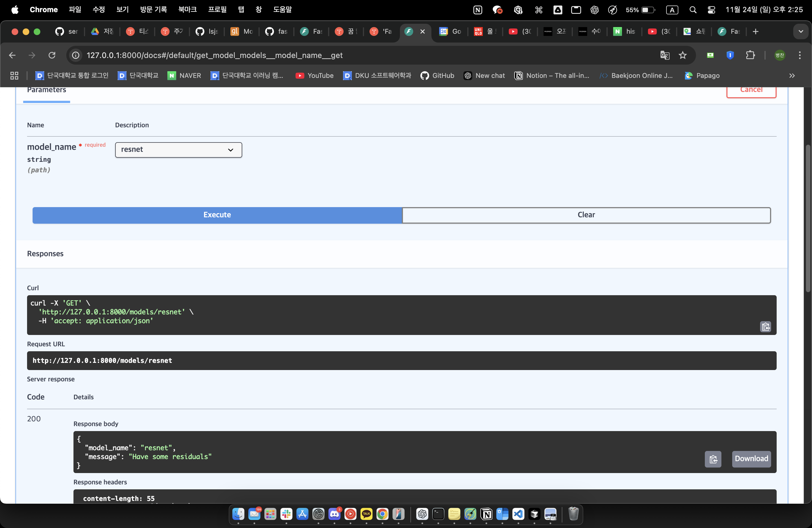The image size is (812, 528).
Task: Open the 북마크 menu in menu bar
Action: 187,10
